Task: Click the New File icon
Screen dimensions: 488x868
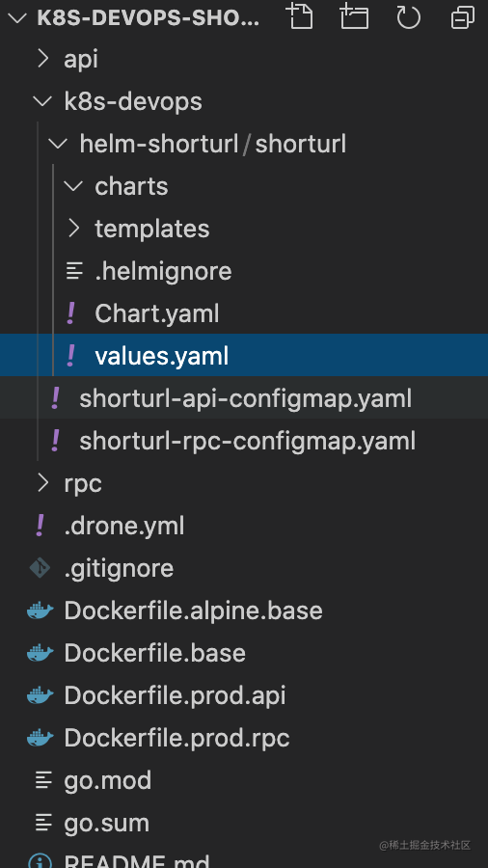Action: 301,16
